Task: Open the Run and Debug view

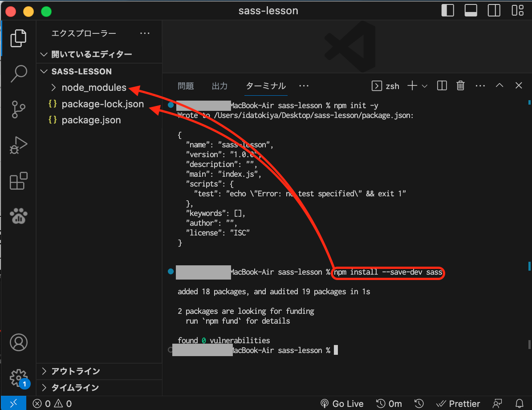Action: coord(18,145)
